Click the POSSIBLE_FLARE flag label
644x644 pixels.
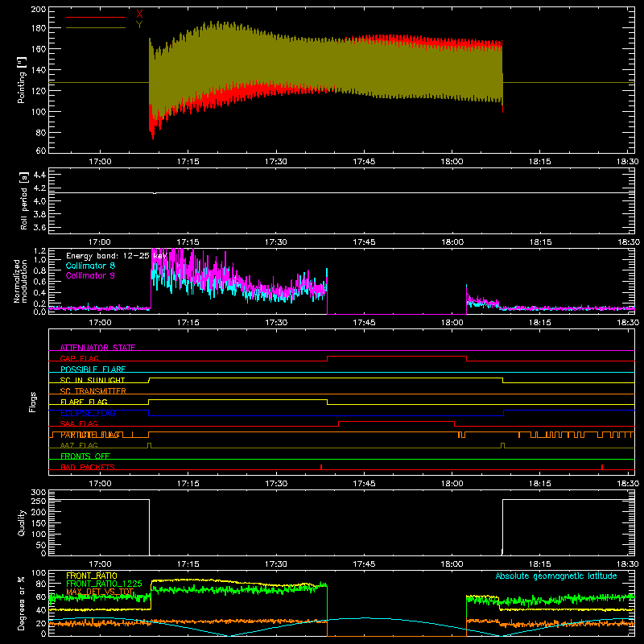(x=93, y=369)
